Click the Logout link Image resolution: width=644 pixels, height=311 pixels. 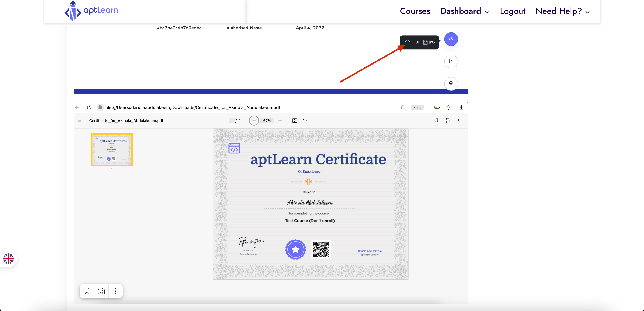tap(512, 11)
